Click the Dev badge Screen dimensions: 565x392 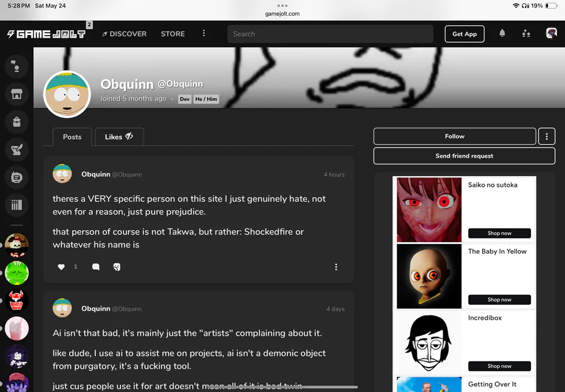pyautogui.click(x=185, y=99)
